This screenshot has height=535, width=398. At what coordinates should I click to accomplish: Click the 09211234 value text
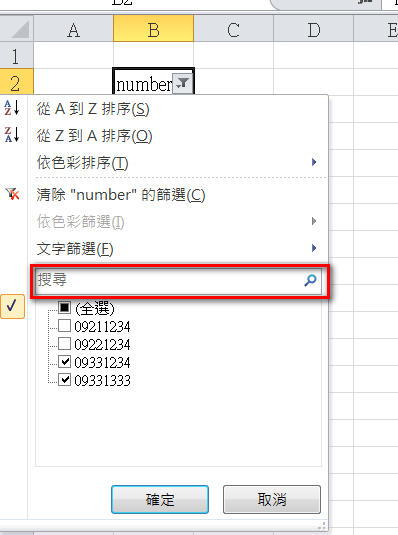(x=102, y=327)
